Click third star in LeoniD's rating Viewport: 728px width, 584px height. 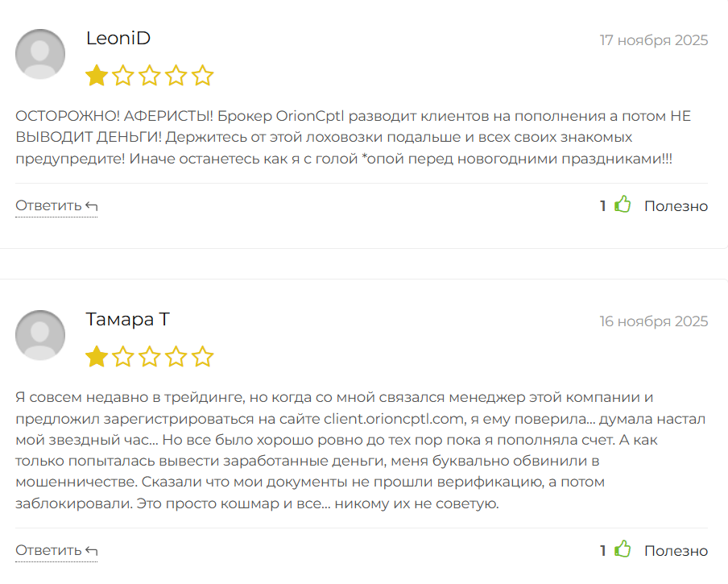point(150,77)
